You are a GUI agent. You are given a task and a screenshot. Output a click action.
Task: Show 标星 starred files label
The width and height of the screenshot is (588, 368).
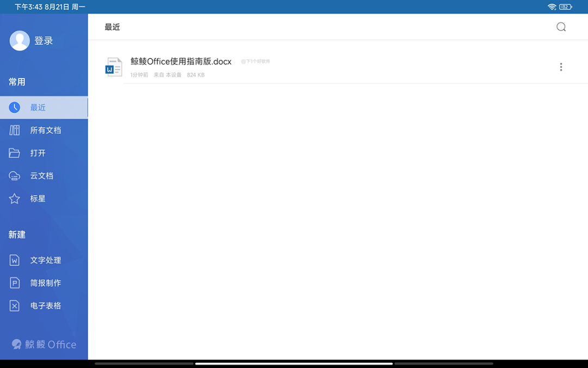[x=38, y=198]
